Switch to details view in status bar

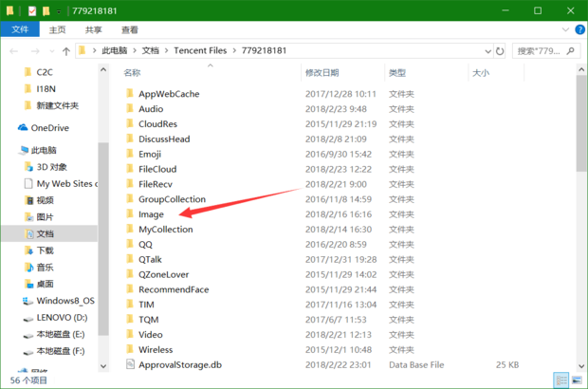pyautogui.click(x=561, y=380)
